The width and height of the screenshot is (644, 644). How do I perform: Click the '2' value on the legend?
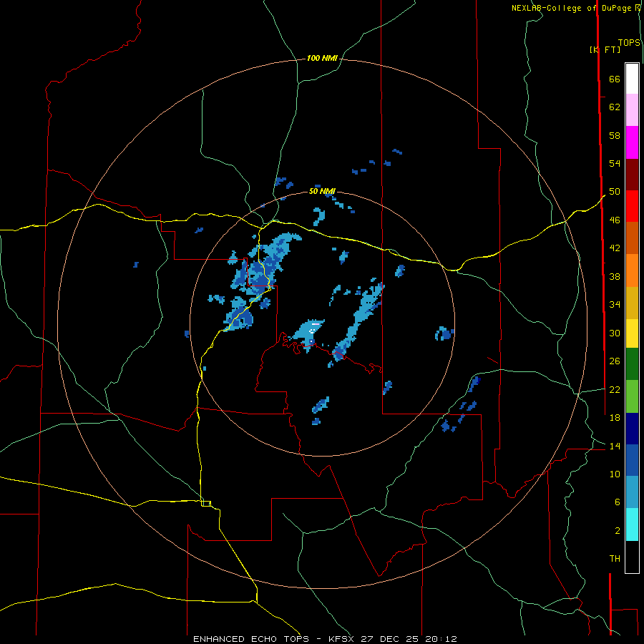coord(618,531)
